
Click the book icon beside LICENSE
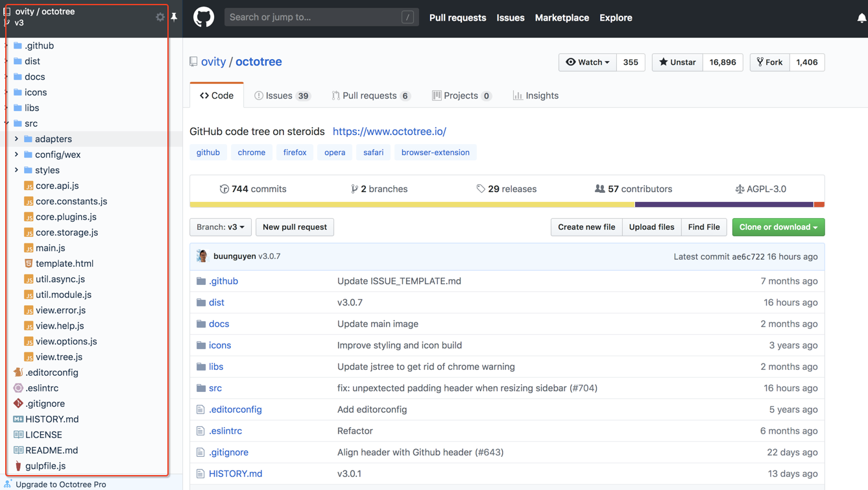(x=18, y=435)
